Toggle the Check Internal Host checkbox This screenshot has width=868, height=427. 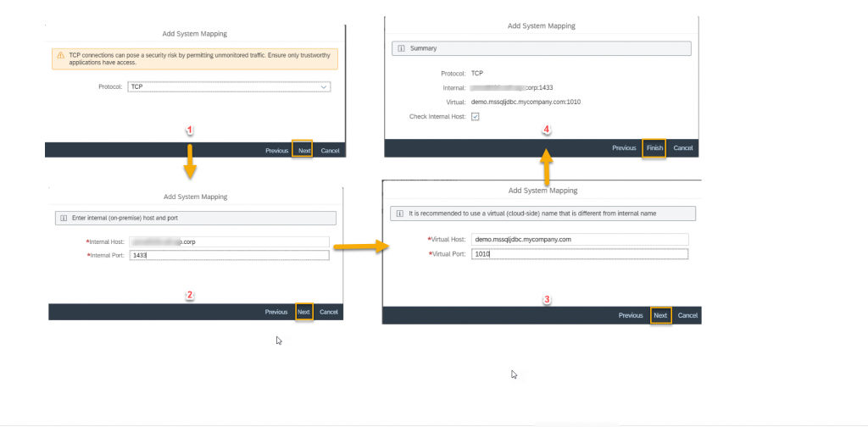[x=475, y=117]
